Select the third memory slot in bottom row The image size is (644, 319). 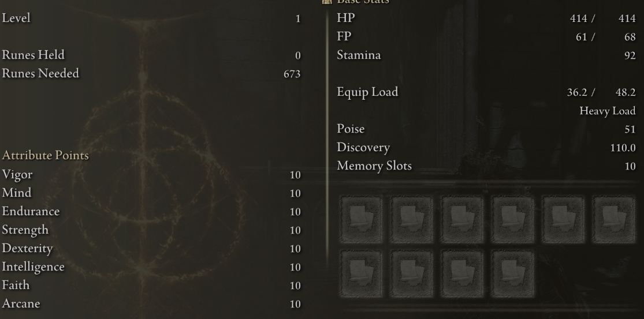[462, 274]
